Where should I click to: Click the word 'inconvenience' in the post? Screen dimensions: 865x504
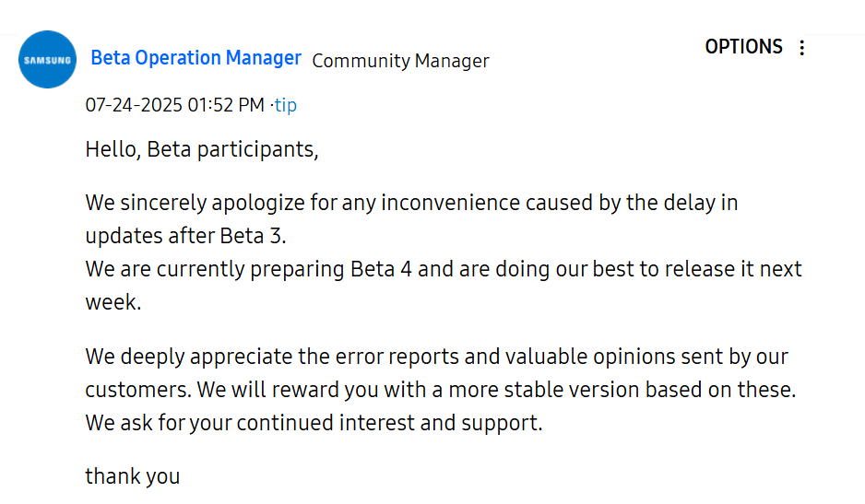click(450, 203)
